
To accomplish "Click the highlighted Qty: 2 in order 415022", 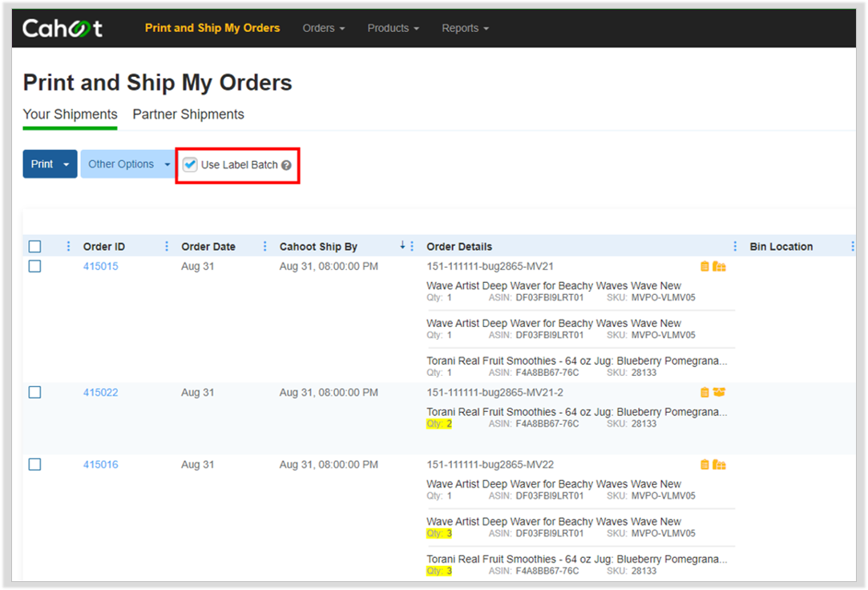I will [439, 424].
